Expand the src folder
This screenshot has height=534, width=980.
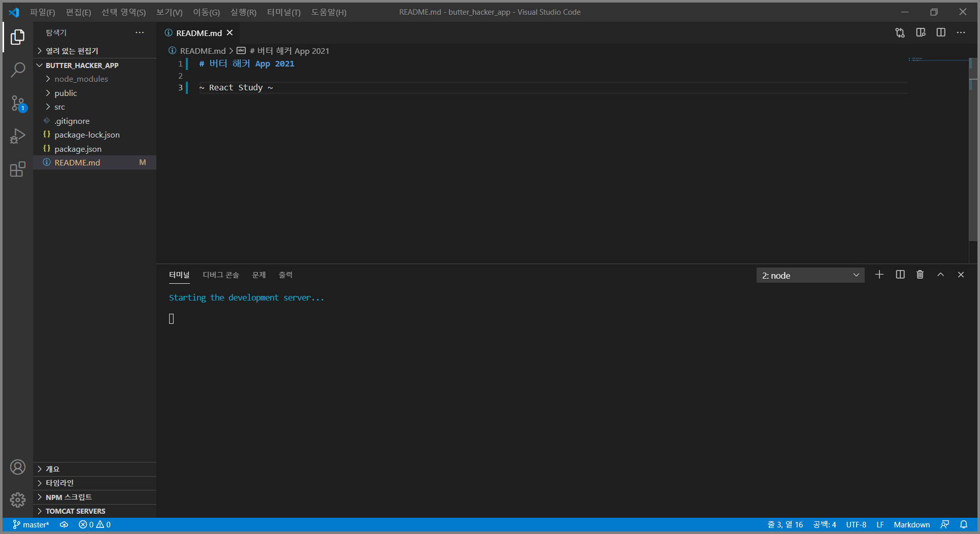point(95,107)
